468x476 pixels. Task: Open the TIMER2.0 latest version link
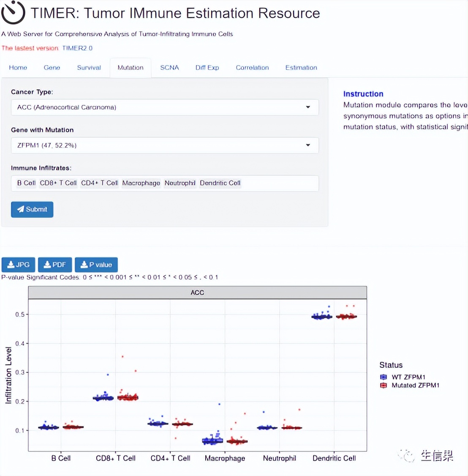[77, 48]
